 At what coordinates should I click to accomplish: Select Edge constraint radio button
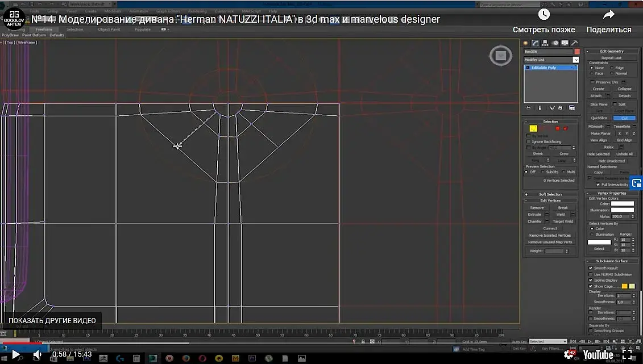pos(612,68)
